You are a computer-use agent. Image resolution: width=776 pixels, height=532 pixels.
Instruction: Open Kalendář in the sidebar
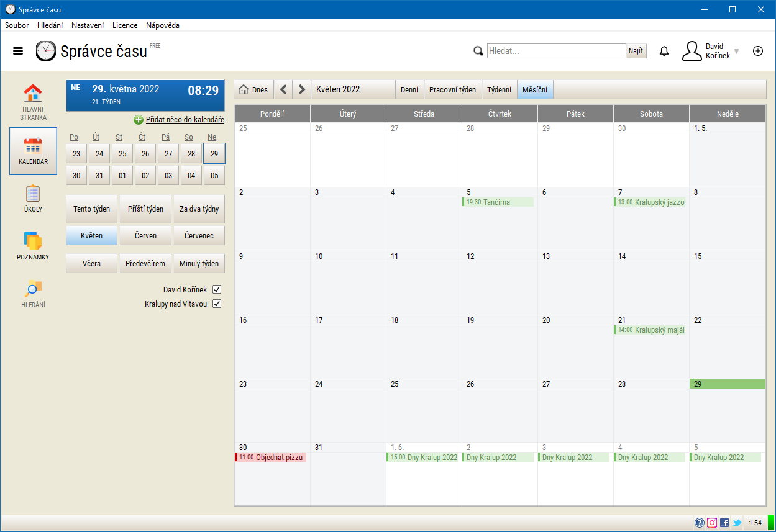[33, 151]
